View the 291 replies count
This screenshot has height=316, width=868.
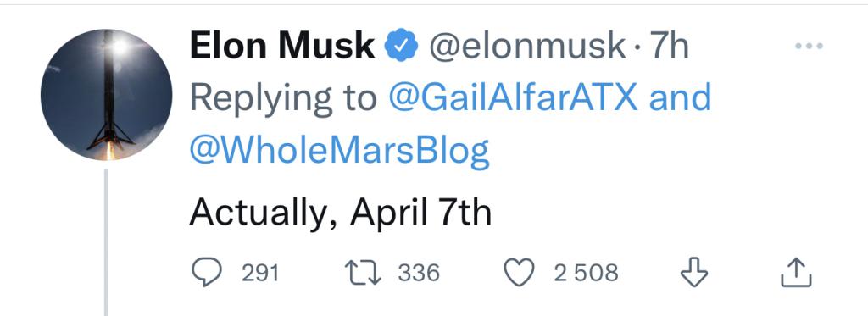(260, 273)
